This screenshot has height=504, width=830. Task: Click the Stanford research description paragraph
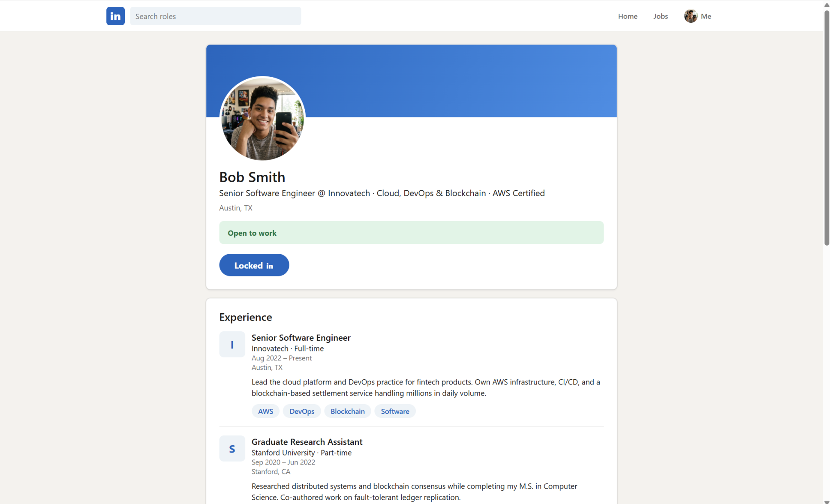point(414,492)
